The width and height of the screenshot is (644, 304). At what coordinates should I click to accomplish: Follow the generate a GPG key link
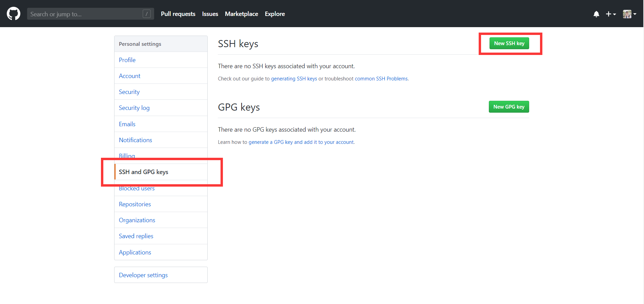(x=301, y=142)
